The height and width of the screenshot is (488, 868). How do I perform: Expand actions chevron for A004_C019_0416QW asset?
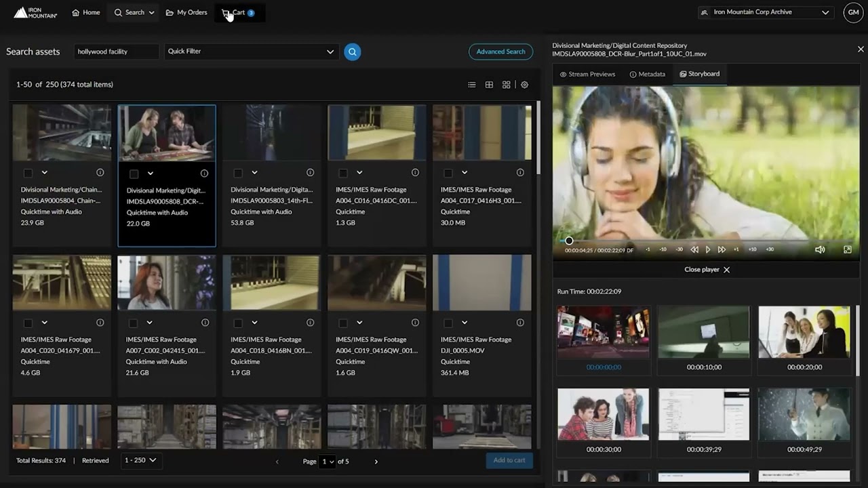tap(359, 323)
